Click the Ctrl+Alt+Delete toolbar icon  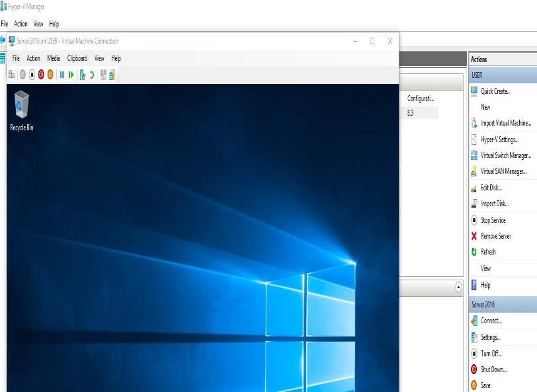coord(12,74)
